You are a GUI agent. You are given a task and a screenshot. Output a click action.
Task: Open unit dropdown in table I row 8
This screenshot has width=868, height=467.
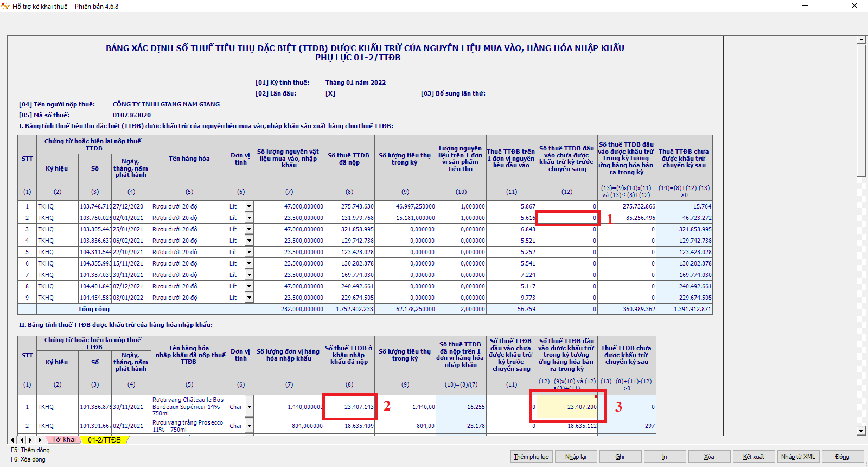coord(249,286)
